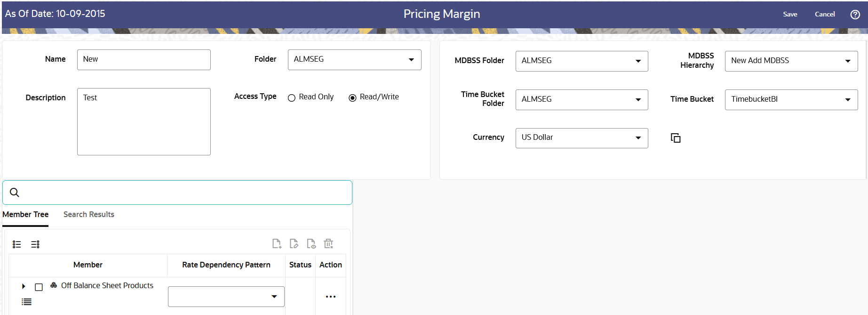Click the delete trash icon in toolbar

(x=328, y=243)
